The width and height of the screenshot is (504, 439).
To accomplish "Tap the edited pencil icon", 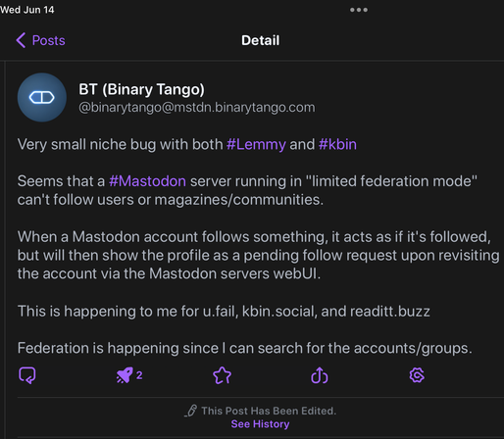I will coord(190,411).
